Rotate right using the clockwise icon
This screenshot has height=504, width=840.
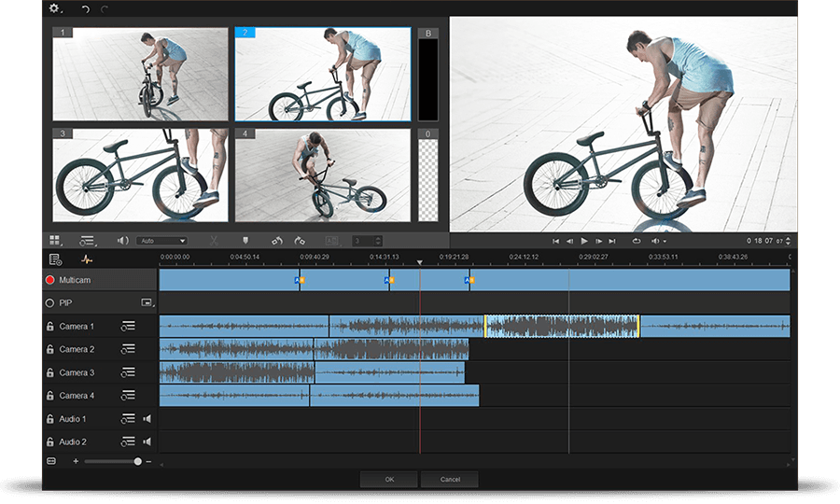(300, 241)
